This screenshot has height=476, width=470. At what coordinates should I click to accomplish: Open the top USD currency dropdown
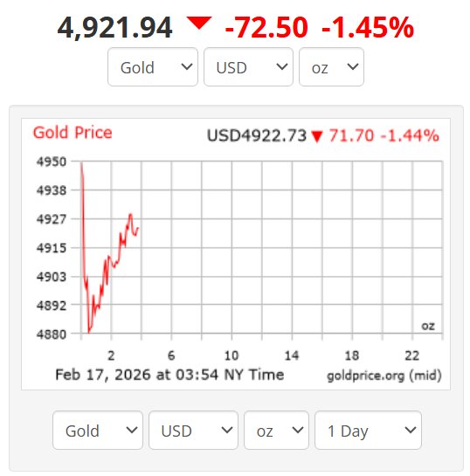point(248,67)
